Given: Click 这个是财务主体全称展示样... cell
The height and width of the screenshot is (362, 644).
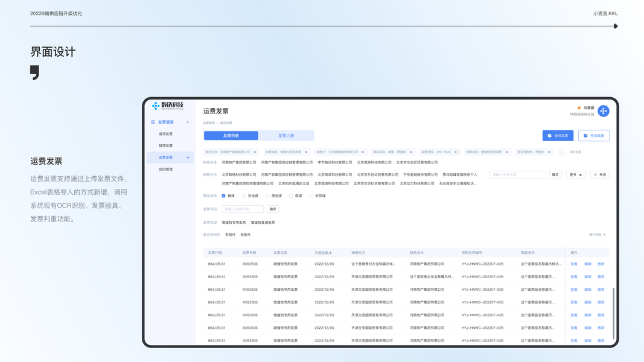Looking at the screenshot, I should tap(432, 277).
